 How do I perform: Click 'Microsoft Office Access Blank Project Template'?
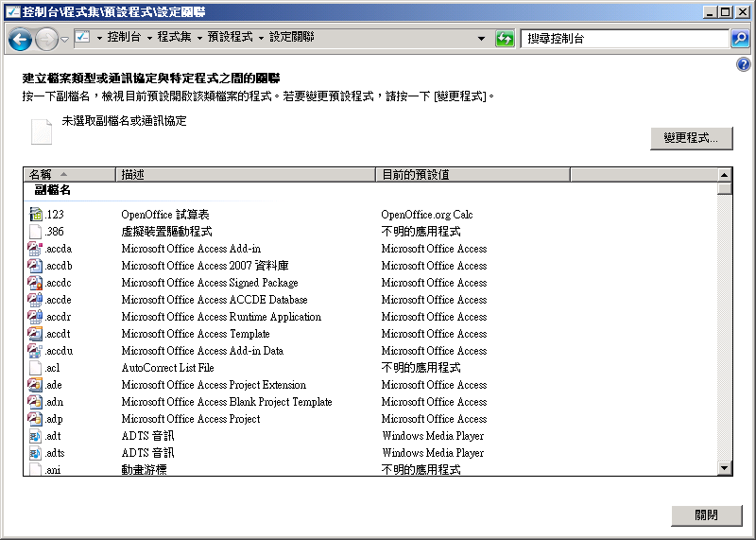[x=227, y=402]
